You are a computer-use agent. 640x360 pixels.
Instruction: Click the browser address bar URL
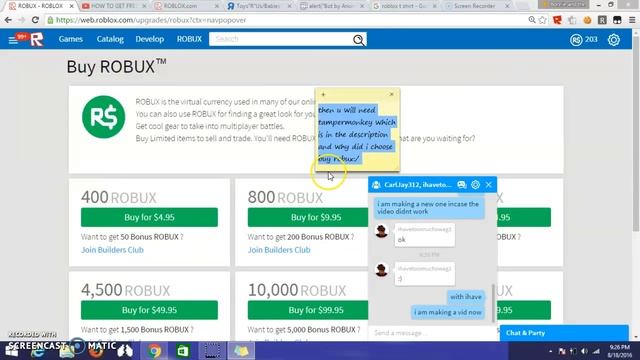point(151,20)
